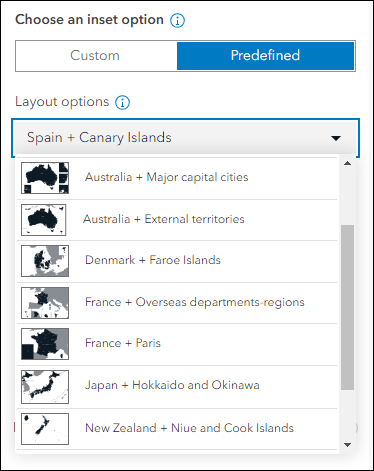Click the France + Paris map thumbnail
This screenshot has height=471, width=374.
45,344
